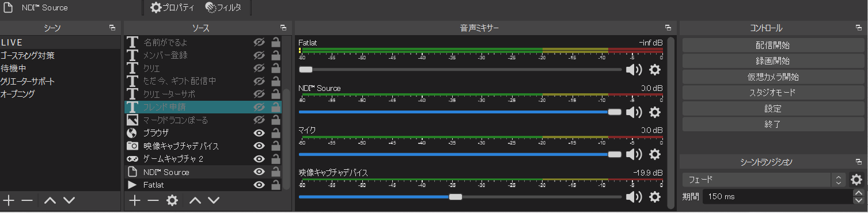Select the 待機中 scene
868x213 pixels.
[60, 68]
